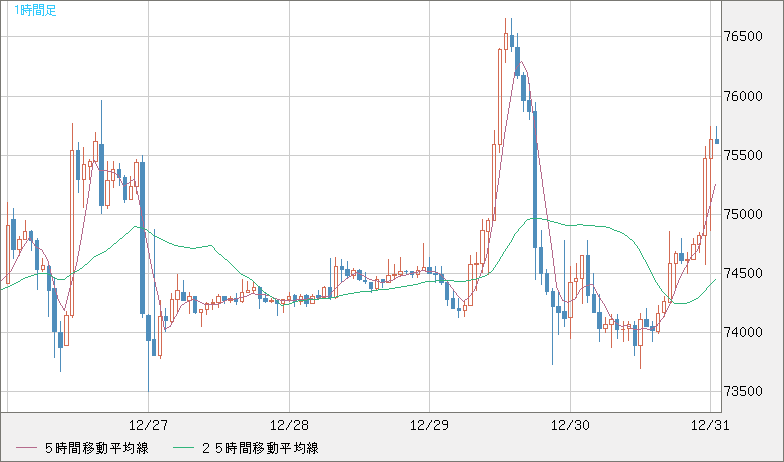Click the 12/28 date label

point(289,426)
